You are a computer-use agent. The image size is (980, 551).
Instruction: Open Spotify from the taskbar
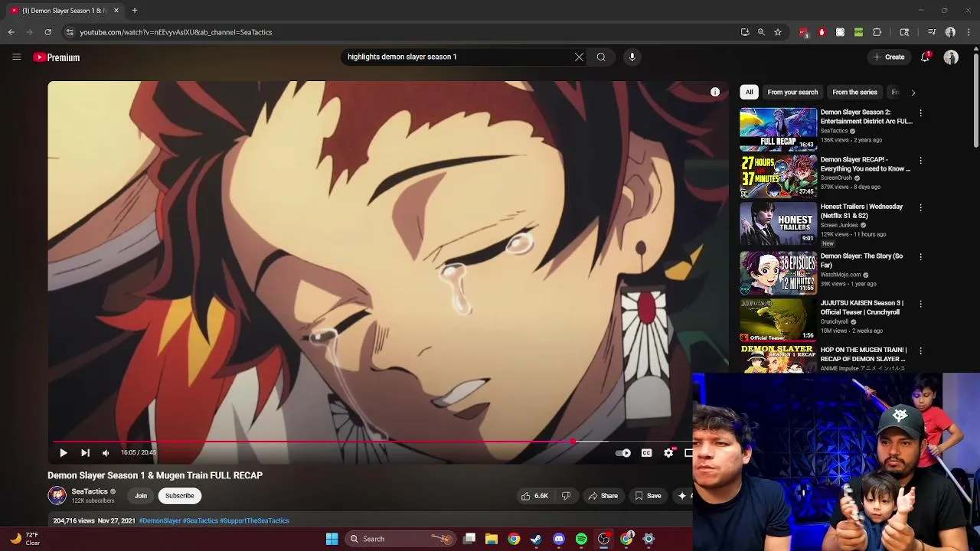(x=581, y=539)
